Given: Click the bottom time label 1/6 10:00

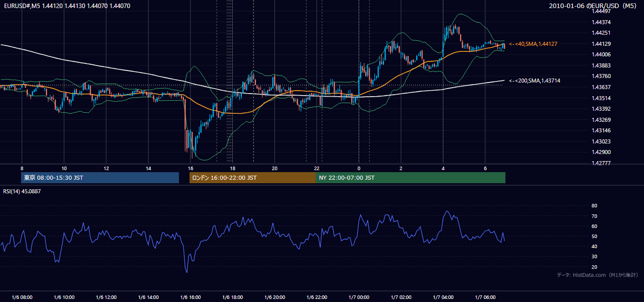Looking at the screenshot, I should coord(64,297).
